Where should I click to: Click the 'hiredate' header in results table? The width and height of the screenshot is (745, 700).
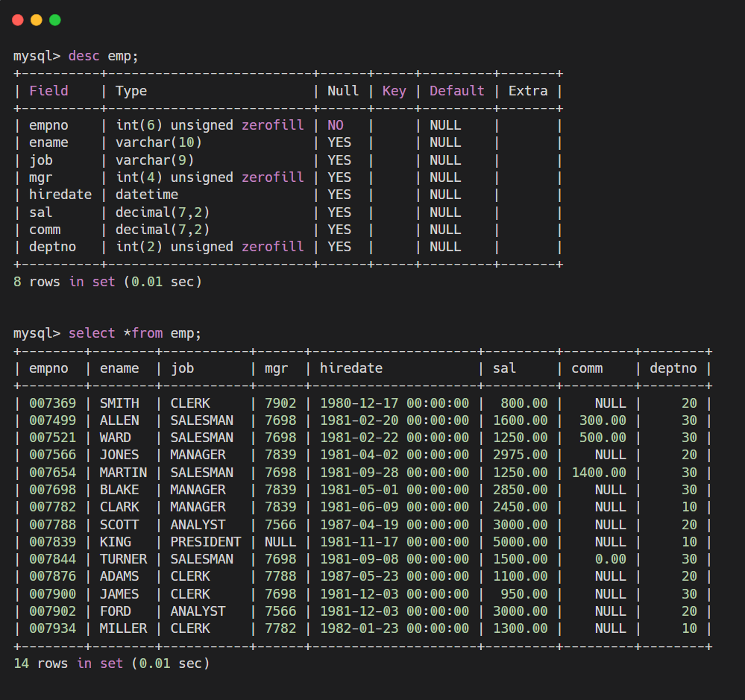point(351,368)
